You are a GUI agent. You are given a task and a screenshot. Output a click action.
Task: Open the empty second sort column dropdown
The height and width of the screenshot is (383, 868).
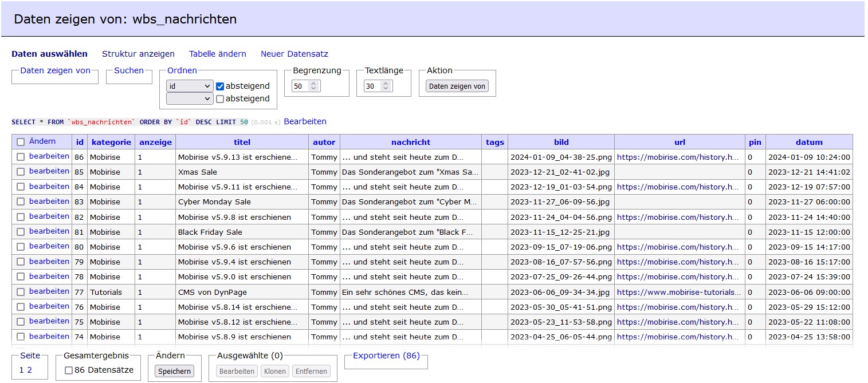click(190, 98)
